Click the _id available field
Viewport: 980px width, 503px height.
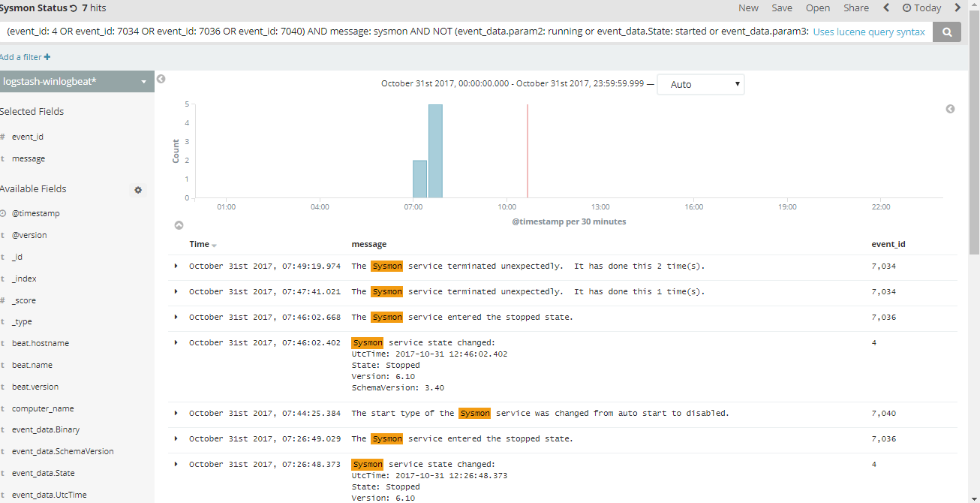tap(17, 257)
